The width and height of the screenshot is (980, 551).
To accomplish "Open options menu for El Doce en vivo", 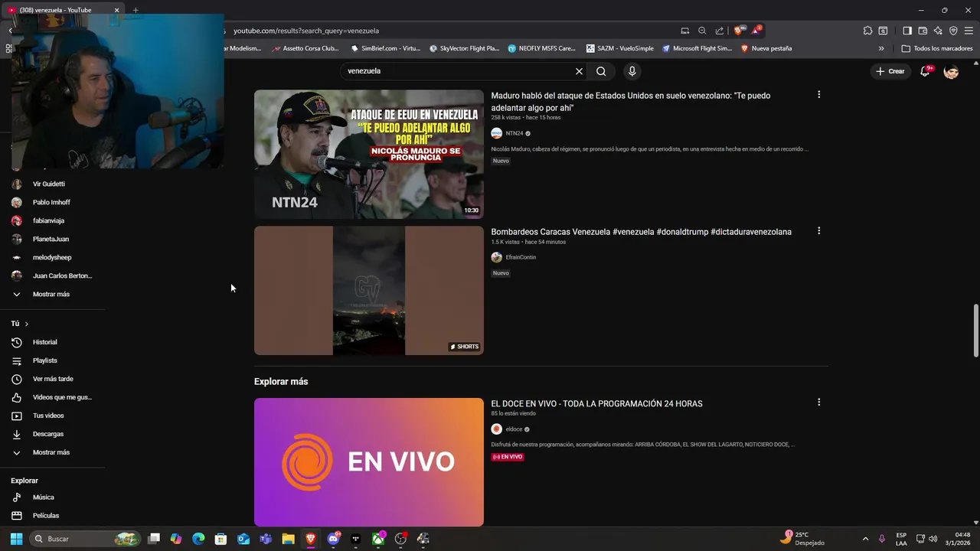I will point(818,403).
